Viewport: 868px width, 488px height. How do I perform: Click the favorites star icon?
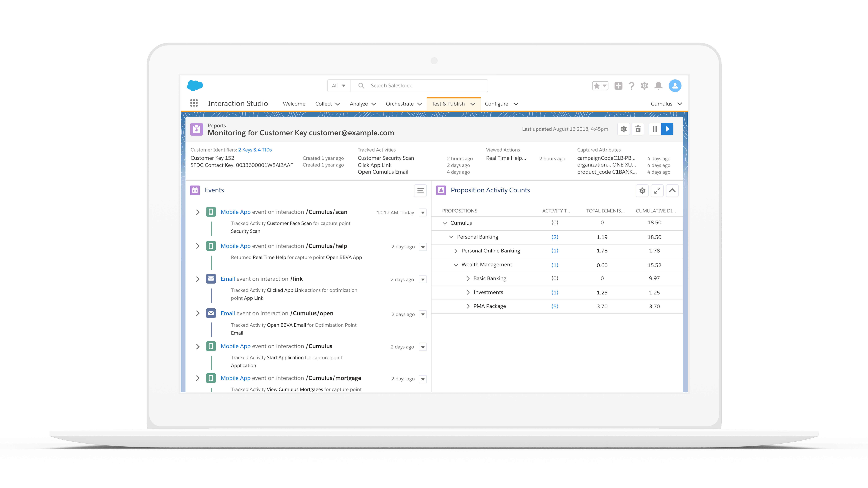coord(596,86)
